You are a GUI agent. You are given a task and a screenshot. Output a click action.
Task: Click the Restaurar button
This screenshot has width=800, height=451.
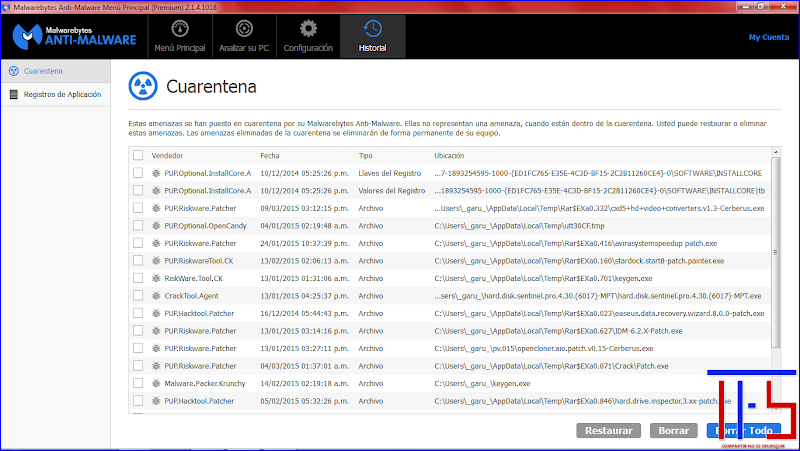coord(608,431)
